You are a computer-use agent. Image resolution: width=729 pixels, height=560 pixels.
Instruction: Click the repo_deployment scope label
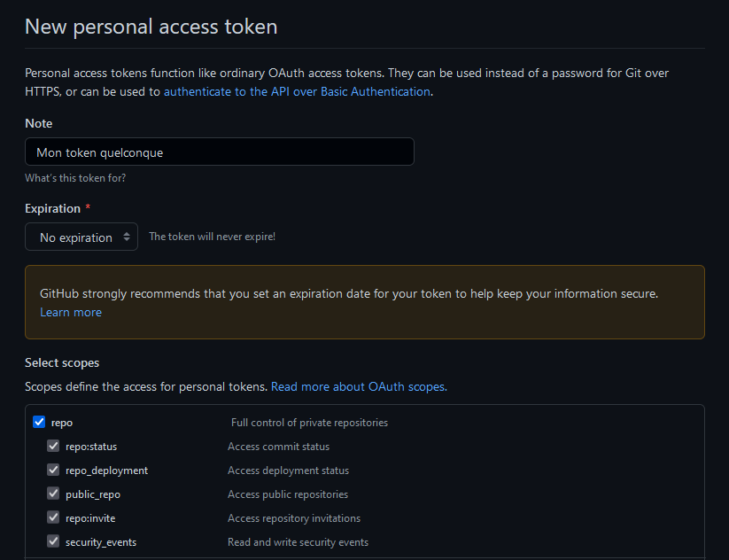click(106, 471)
